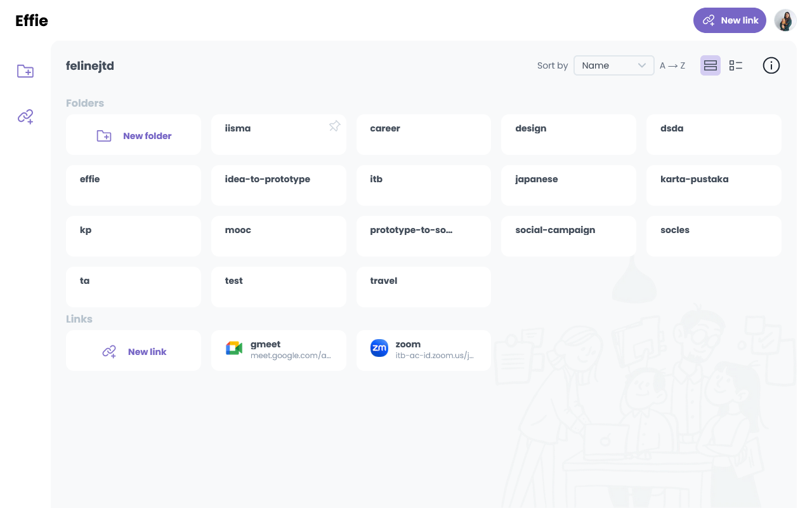Screen dimensions: 812x508
Task: Open the test folder
Action: [x=278, y=287]
